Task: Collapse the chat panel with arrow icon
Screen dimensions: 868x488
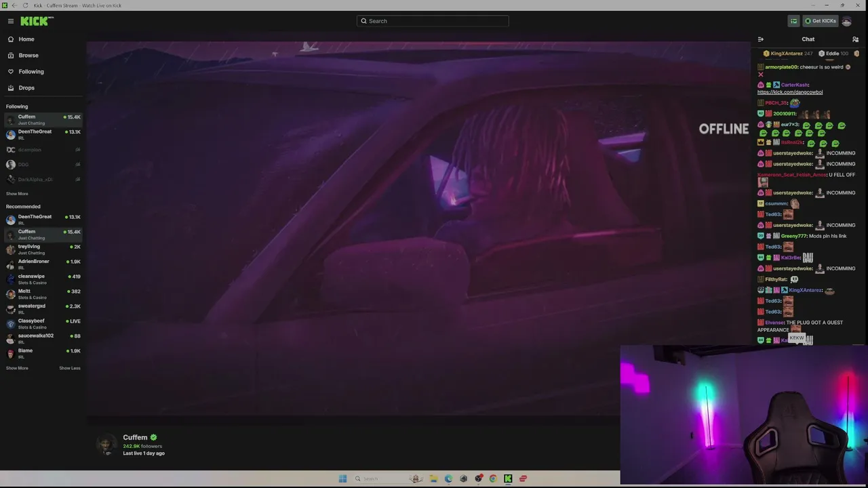Action: [760, 39]
